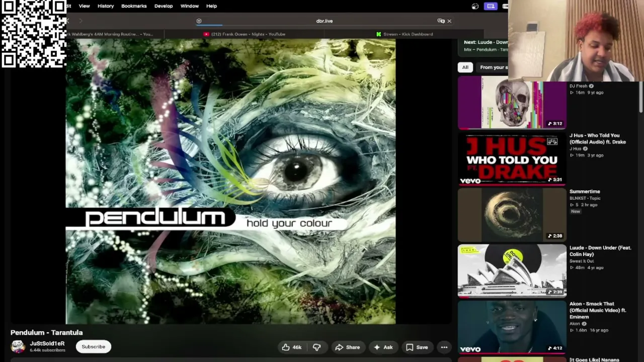Click the dbr.live address bar

click(325, 21)
